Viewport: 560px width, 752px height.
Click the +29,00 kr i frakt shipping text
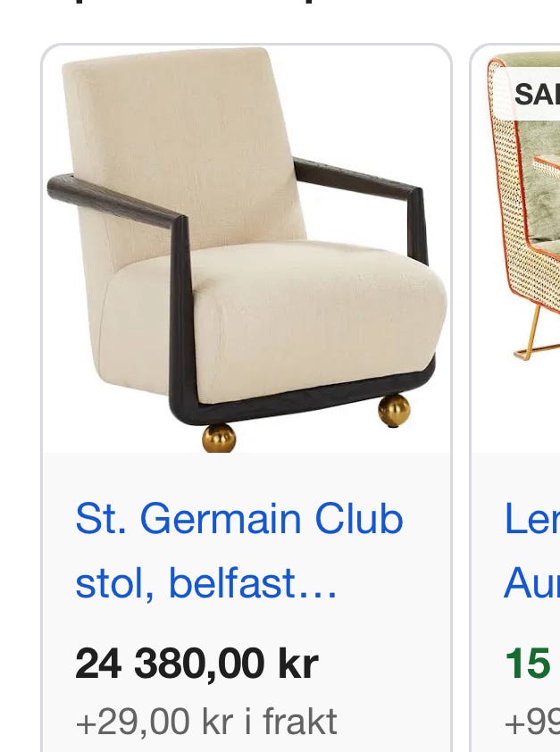point(206,722)
